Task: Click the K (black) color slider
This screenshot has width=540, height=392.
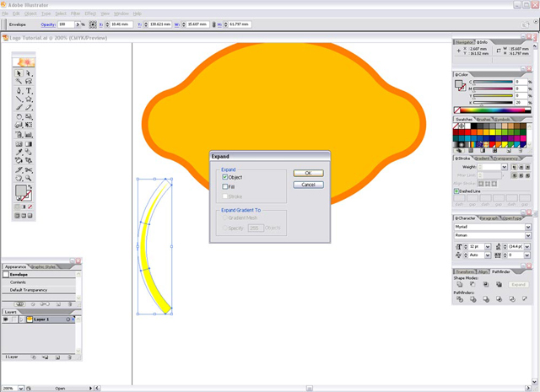Action: (493, 103)
